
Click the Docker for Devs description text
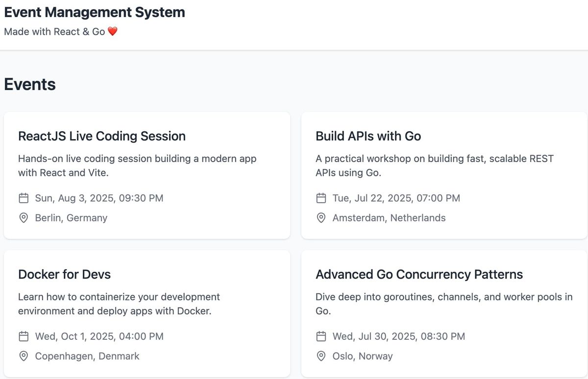[119, 304]
